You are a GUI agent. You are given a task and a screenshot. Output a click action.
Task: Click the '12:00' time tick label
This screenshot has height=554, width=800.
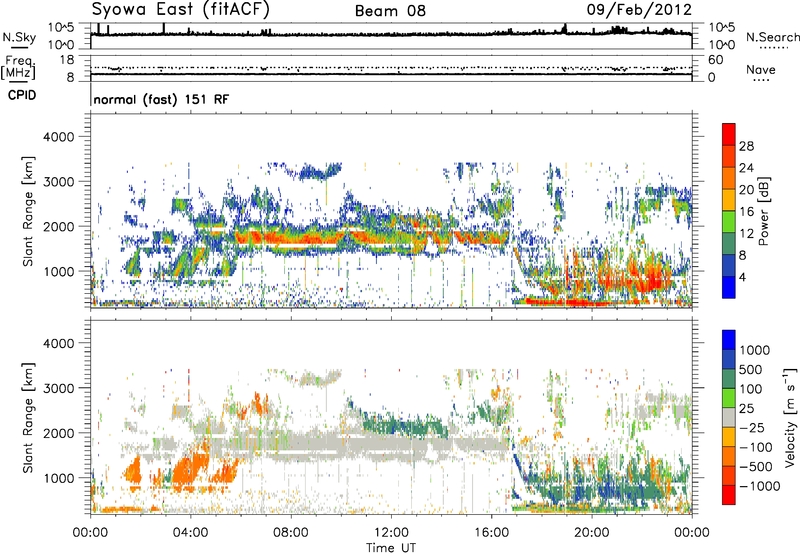coord(391,533)
